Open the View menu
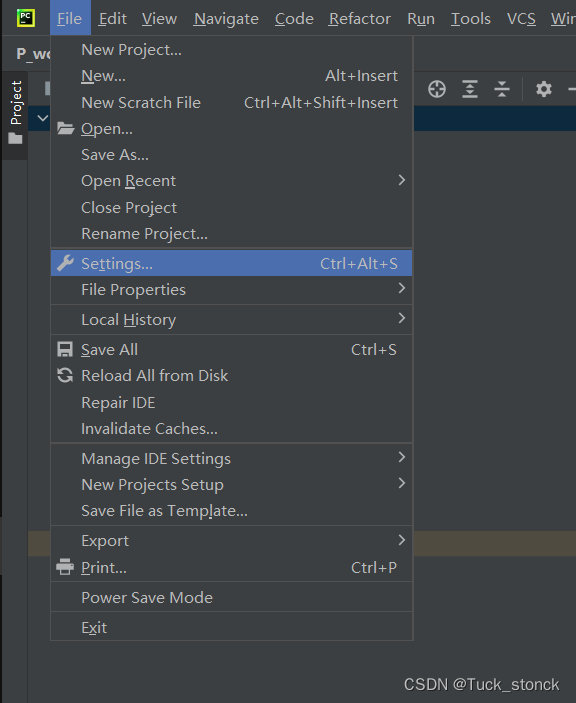 [159, 18]
